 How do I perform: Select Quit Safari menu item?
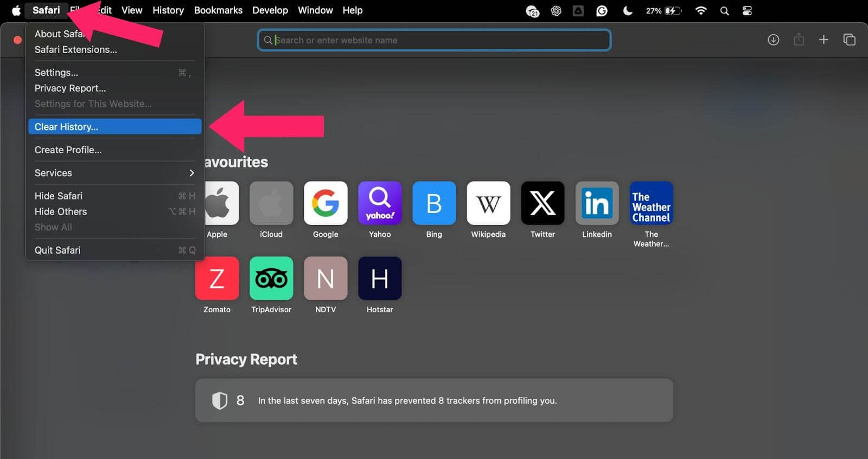[115, 250]
